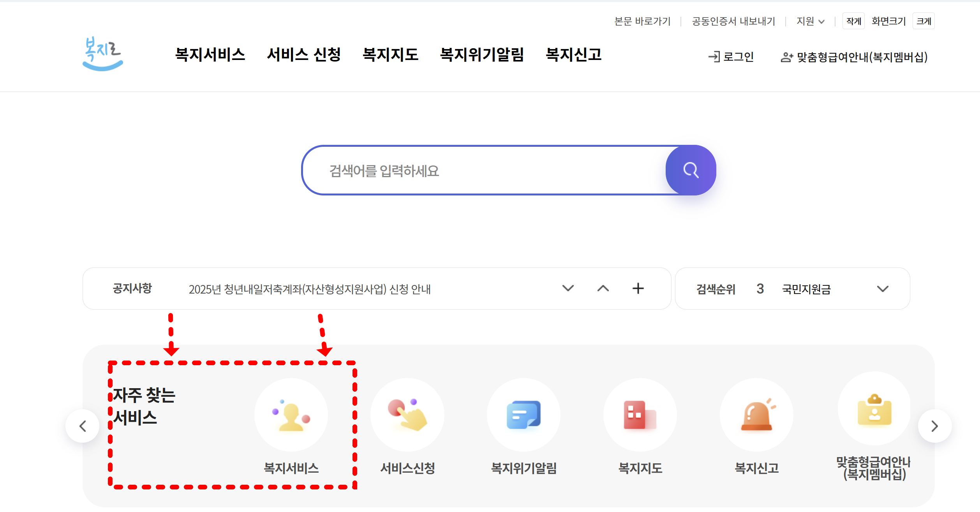Screen dimensions: 980x512
Task: Expand the 검색순위 ranking dropdown
Action: click(883, 289)
